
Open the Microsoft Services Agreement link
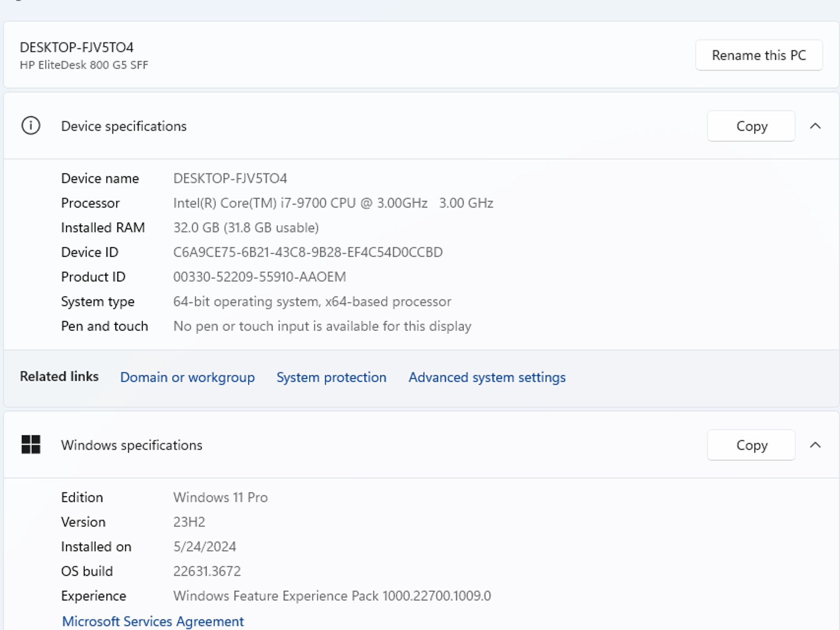click(x=153, y=621)
